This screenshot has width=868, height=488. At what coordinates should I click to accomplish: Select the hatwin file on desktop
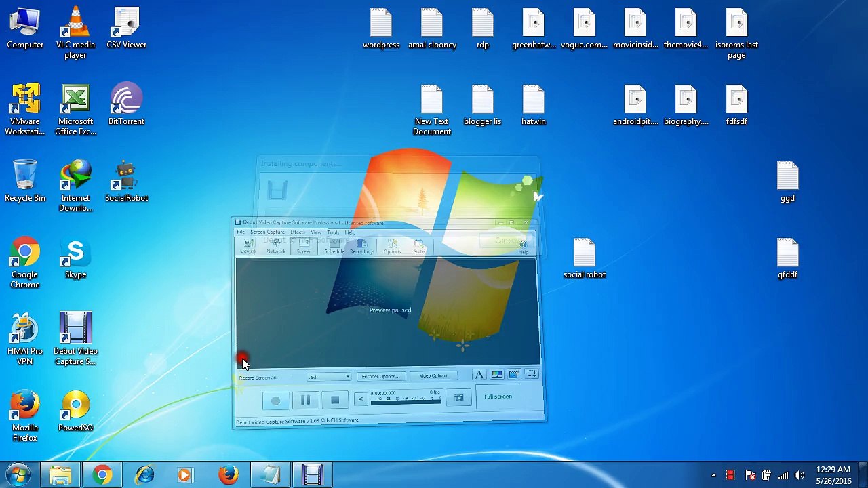[x=534, y=105]
